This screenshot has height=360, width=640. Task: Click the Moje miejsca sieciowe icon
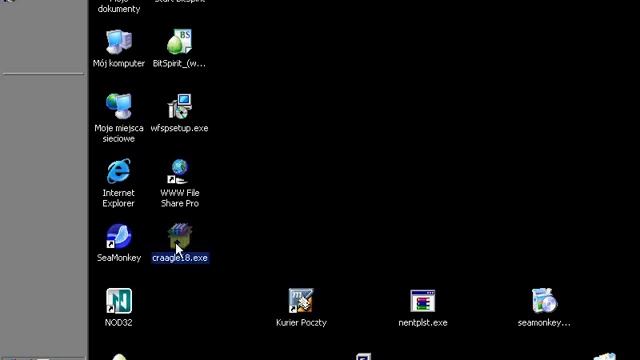coord(119,106)
